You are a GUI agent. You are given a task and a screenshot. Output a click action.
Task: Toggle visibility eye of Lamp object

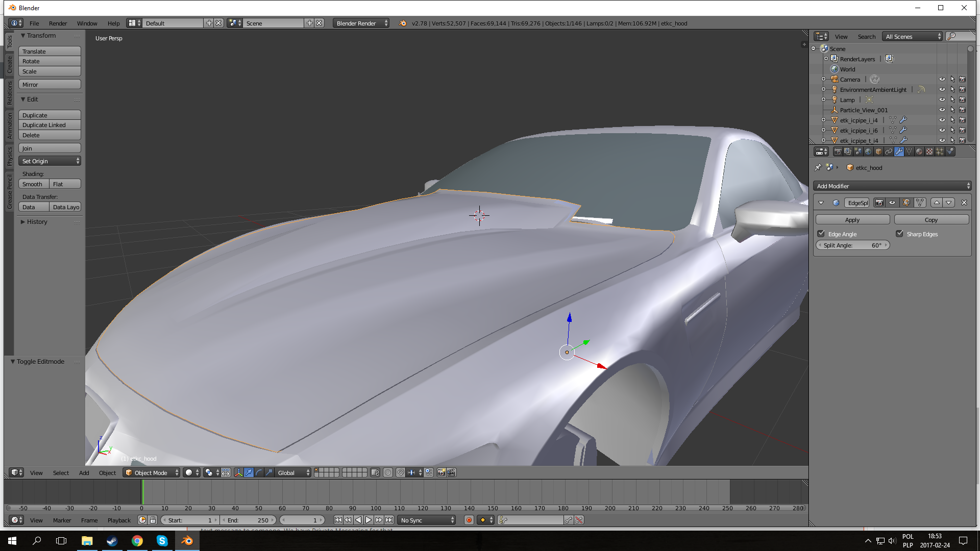[x=942, y=99]
